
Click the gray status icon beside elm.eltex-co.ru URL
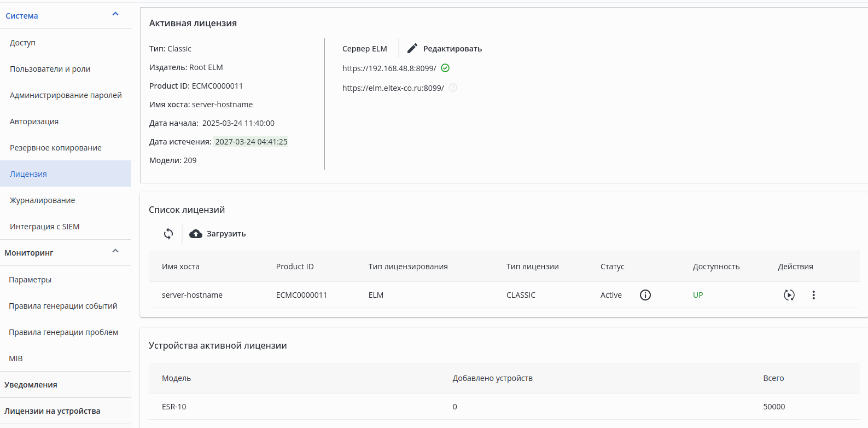coord(453,88)
